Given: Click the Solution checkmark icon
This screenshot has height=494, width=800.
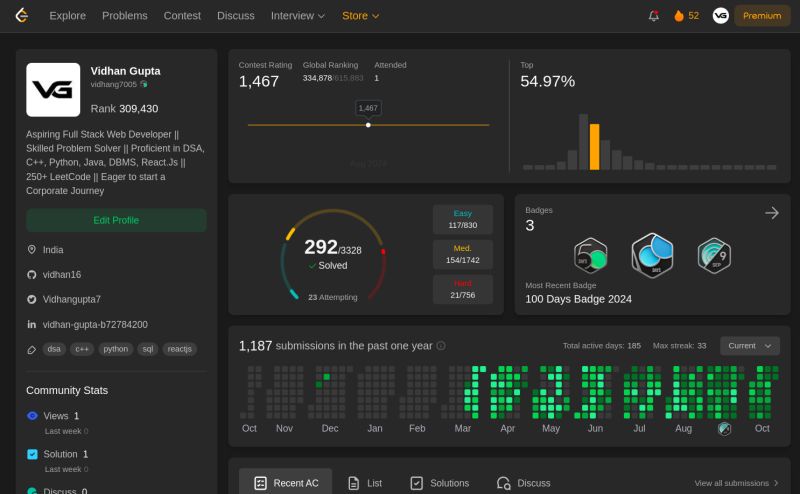Looking at the screenshot, I should [32, 454].
